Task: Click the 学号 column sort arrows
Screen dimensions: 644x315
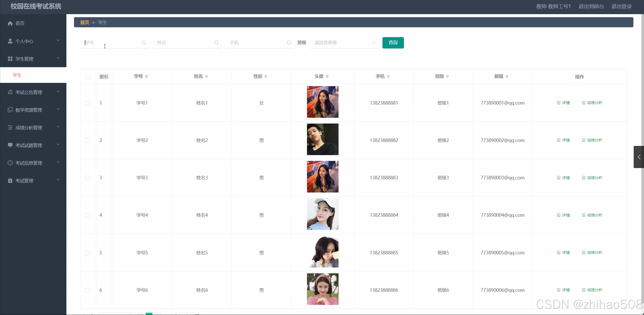Action: click(x=146, y=76)
